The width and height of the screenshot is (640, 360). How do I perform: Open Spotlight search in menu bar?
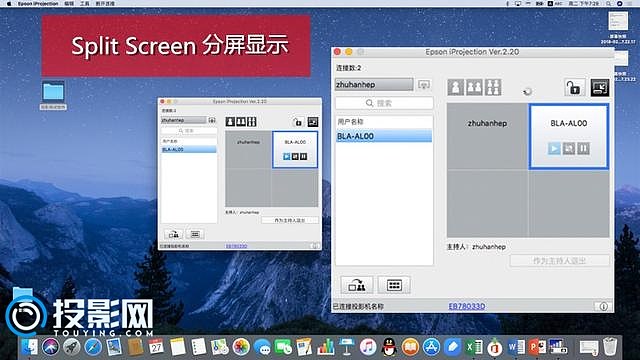(609, 3)
